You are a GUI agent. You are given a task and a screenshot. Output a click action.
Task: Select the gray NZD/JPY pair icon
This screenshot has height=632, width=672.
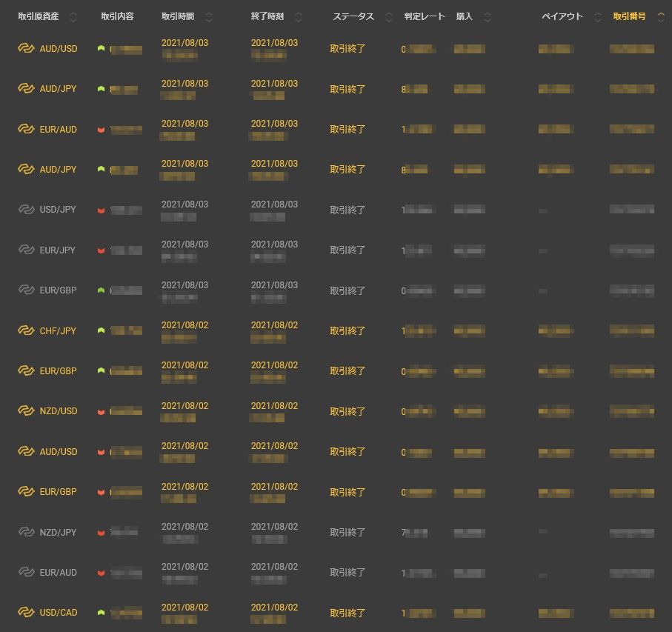click(27, 532)
